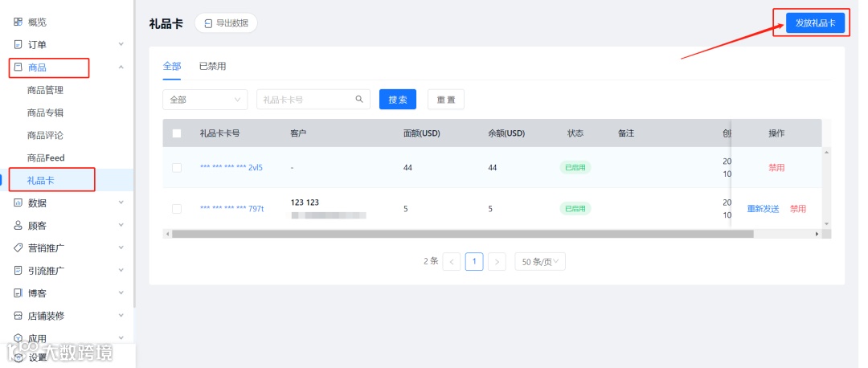
Task: Click the table scroll left arrow
Action: coord(166,234)
